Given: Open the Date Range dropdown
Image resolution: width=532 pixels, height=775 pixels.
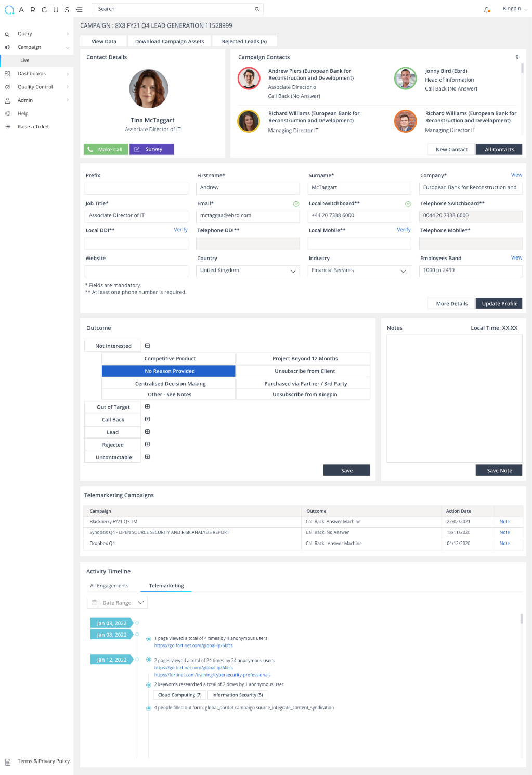Looking at the screenshot, I should tap(118, 603).
